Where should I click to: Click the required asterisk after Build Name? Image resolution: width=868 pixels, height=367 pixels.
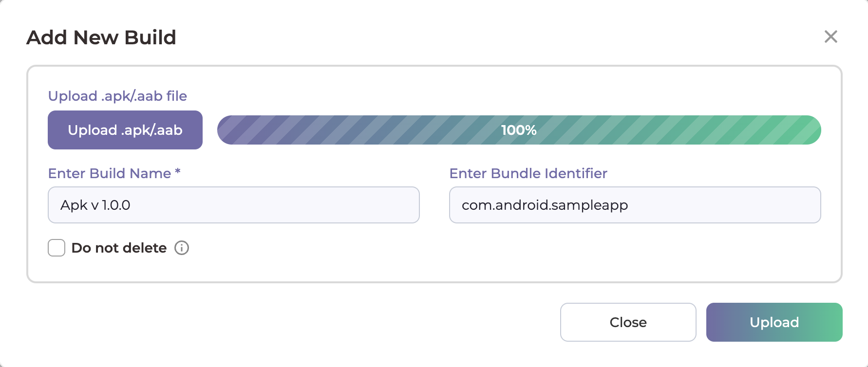point(178,172)
